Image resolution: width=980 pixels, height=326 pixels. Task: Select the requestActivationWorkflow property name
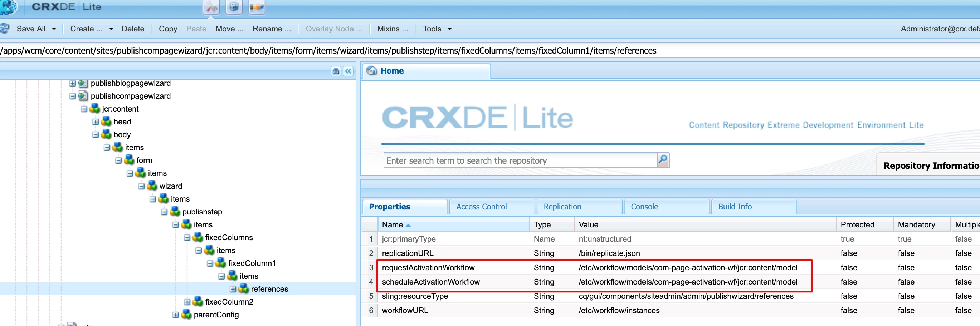tap(428, 267)
